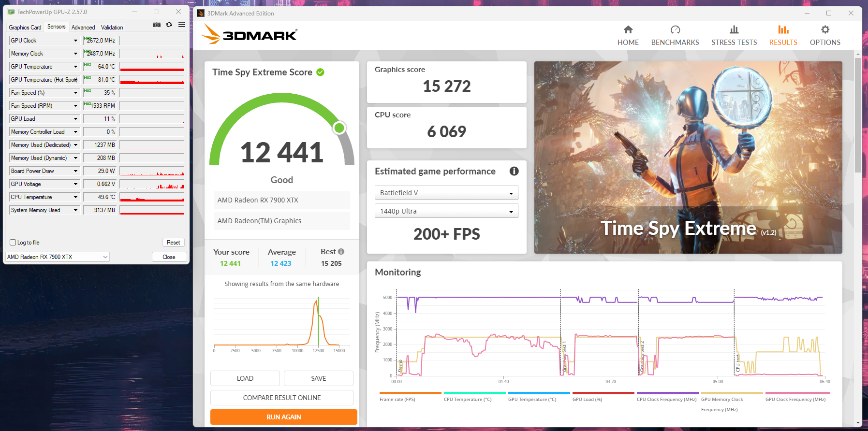Open the Board Power Draw sensor dropdown
This screenshot has width=868, height=431.
coord(75,171)
